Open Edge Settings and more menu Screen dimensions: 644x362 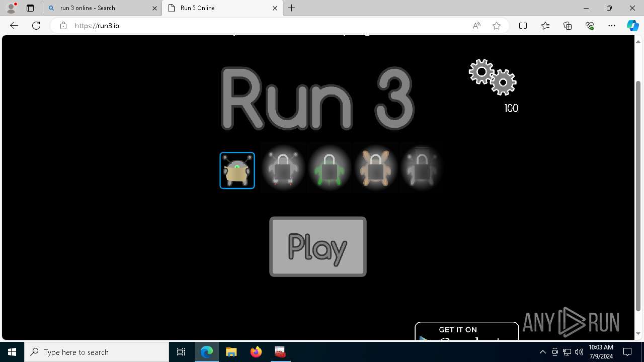point(612,26)
